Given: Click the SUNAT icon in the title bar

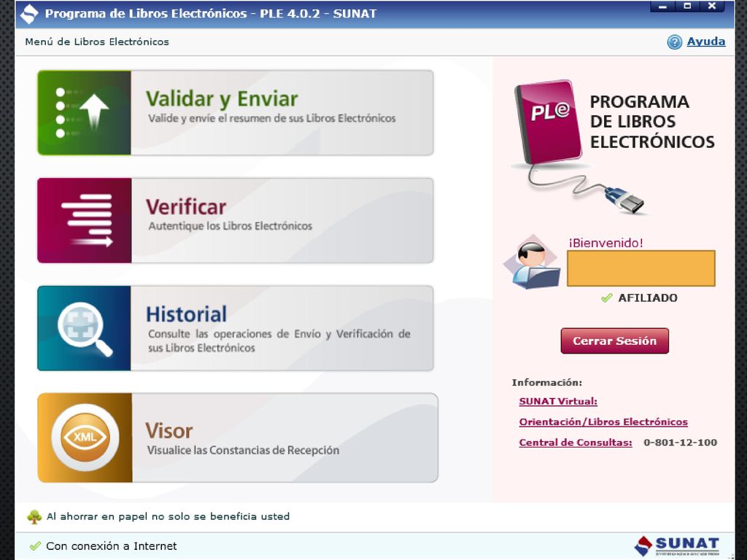Looking at the screenshot, I should (29, 14).
